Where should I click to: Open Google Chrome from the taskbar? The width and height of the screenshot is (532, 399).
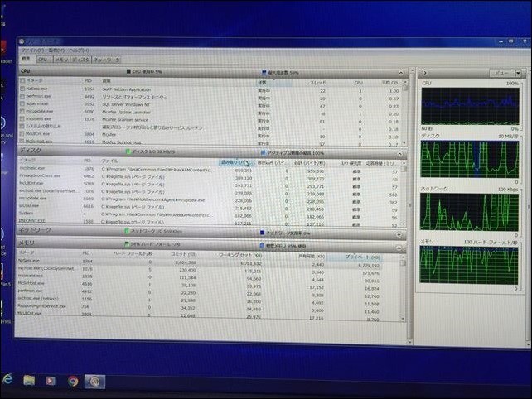pos(73,382)
